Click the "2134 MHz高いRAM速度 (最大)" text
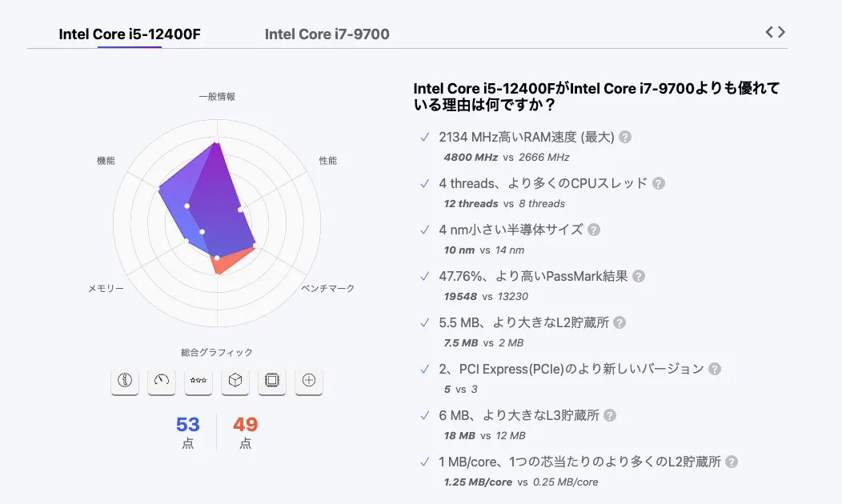Viewport: 842px width, 504px height. (x=527, y=137)
